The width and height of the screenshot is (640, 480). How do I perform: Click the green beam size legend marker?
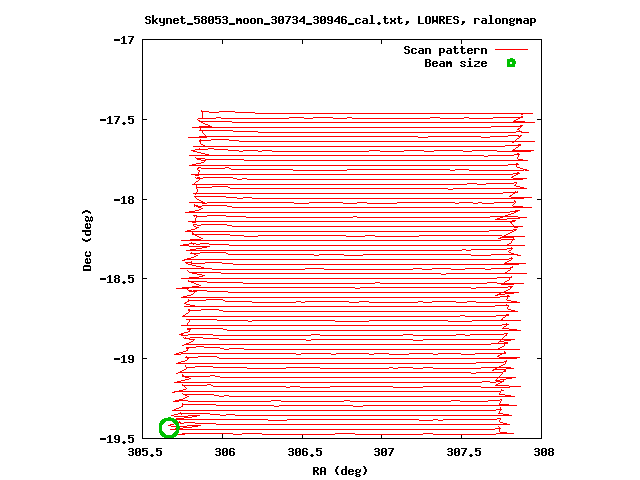pyautogui.click(x=511, y=63)
